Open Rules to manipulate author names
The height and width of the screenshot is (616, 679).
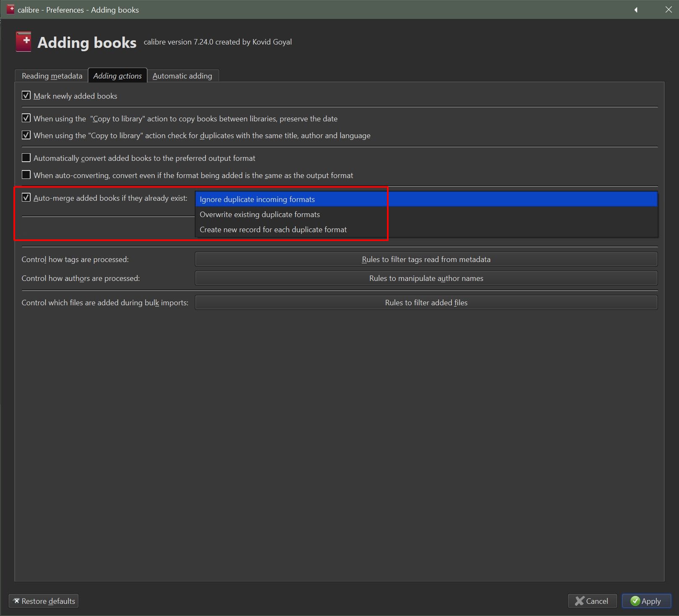426,278
